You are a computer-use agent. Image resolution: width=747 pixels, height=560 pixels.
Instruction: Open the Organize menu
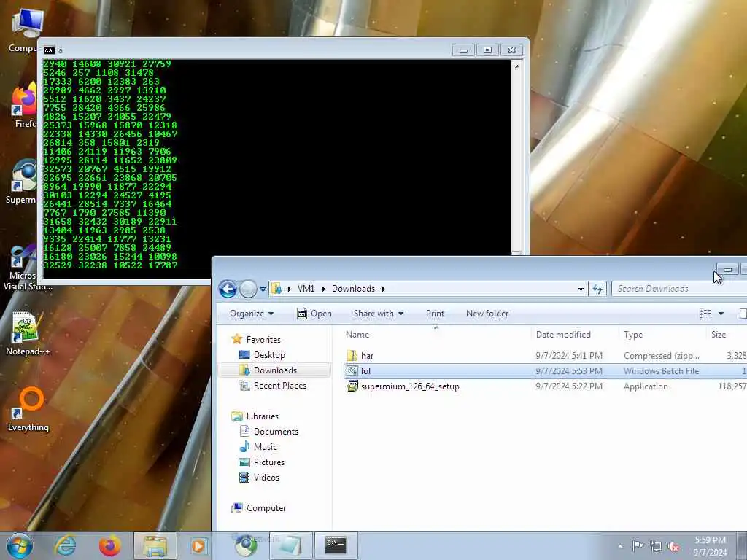[252, 314]
